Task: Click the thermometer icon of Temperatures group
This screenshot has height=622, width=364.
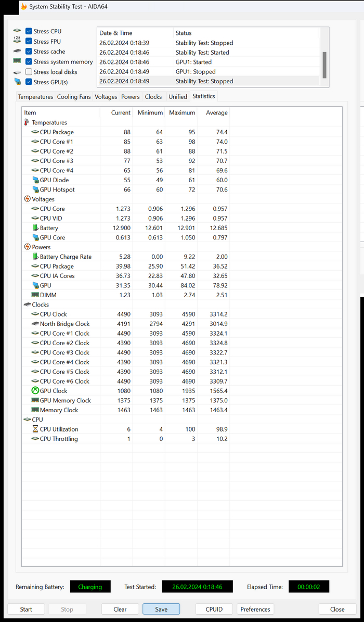Action: pyautogui.click(x=27, y=122)
